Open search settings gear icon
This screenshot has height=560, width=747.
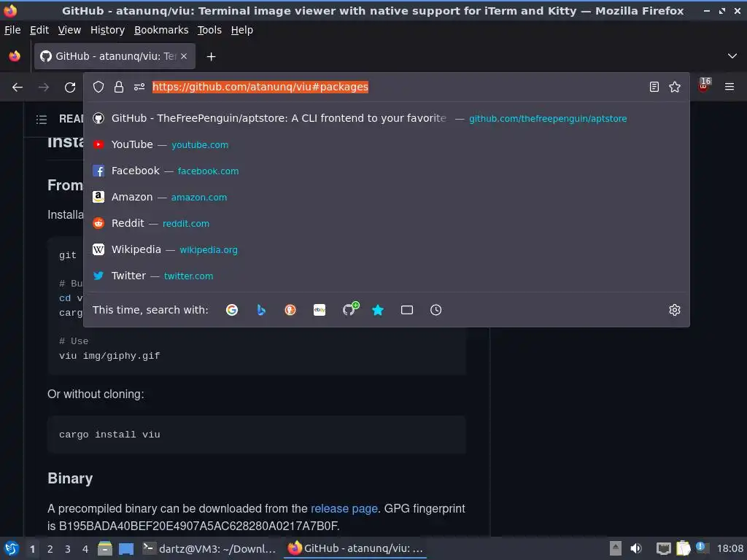click(x=675, y=310)
